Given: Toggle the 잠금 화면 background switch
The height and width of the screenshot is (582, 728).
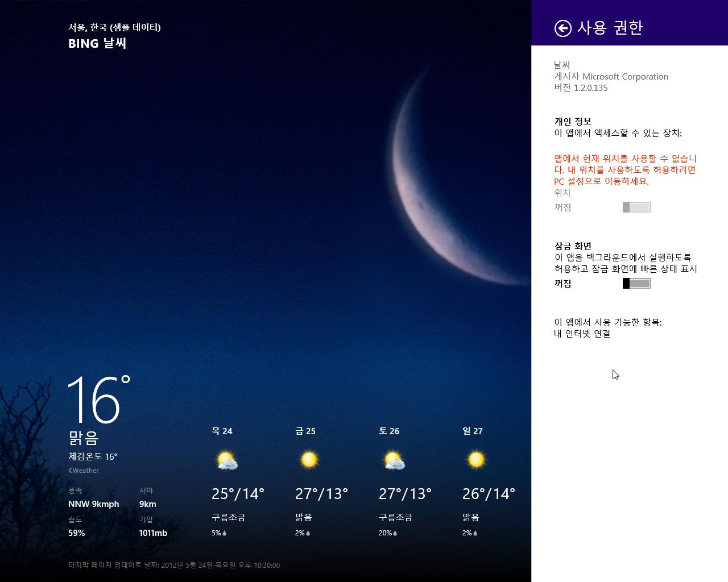Looking at the screenshot, I should coord(636,284).
